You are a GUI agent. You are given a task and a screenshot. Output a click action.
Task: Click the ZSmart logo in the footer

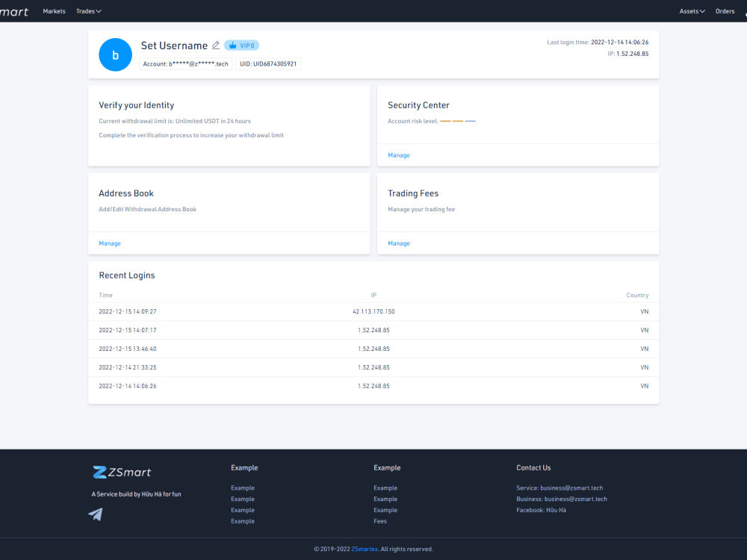click(122, 473)
